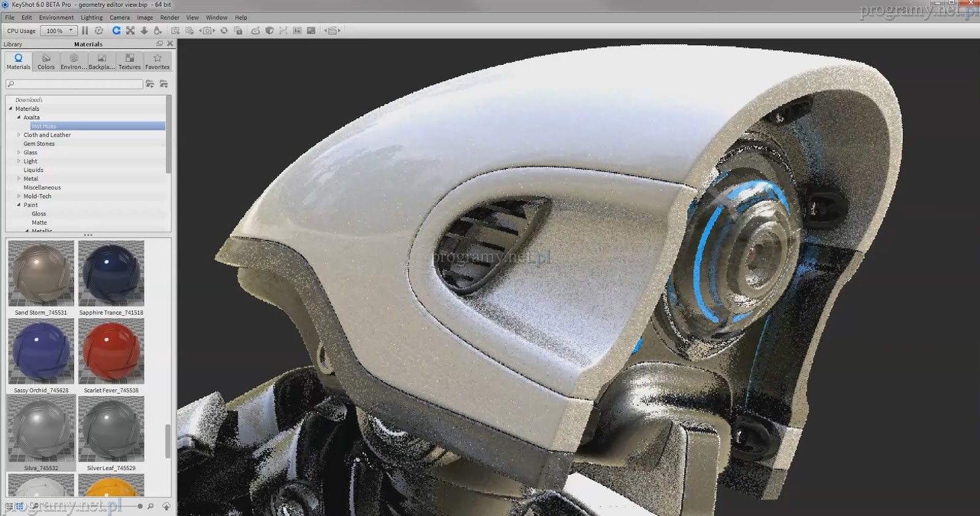Viewport: 980px width, 516px height.
Task: Select the Miscellaneous materials category
Action: (x=42, y=187)
